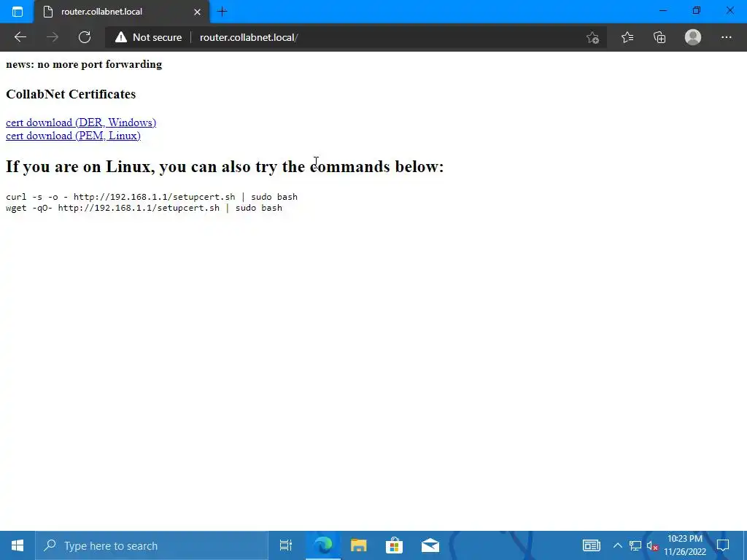Open the Action Center notifications
This screenshot has height=560, width=747.
click(x=723, y=545)
